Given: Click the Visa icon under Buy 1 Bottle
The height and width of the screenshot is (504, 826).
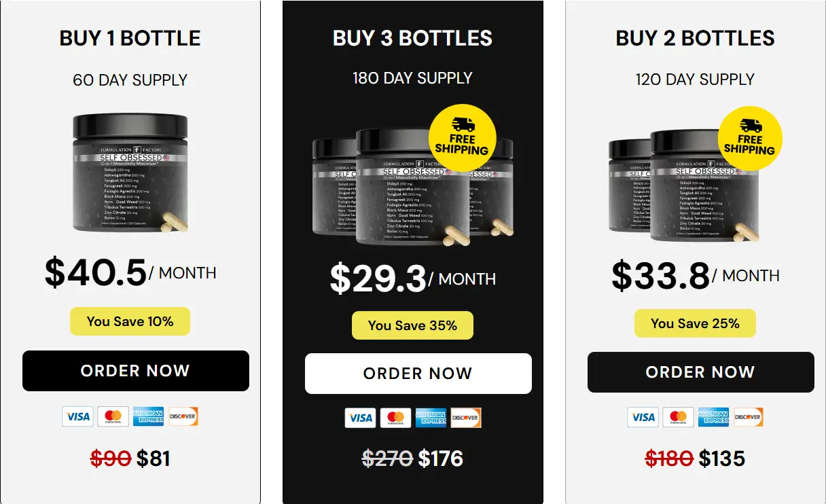Looking at the screenshot, I should pyautogui.click(x=78, y=416).
